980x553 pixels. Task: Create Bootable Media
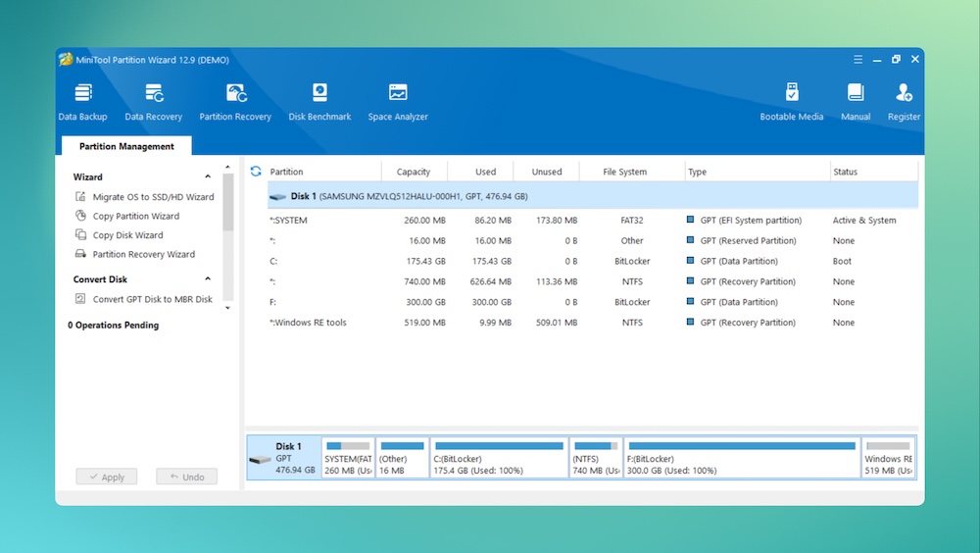coord(791,102)
